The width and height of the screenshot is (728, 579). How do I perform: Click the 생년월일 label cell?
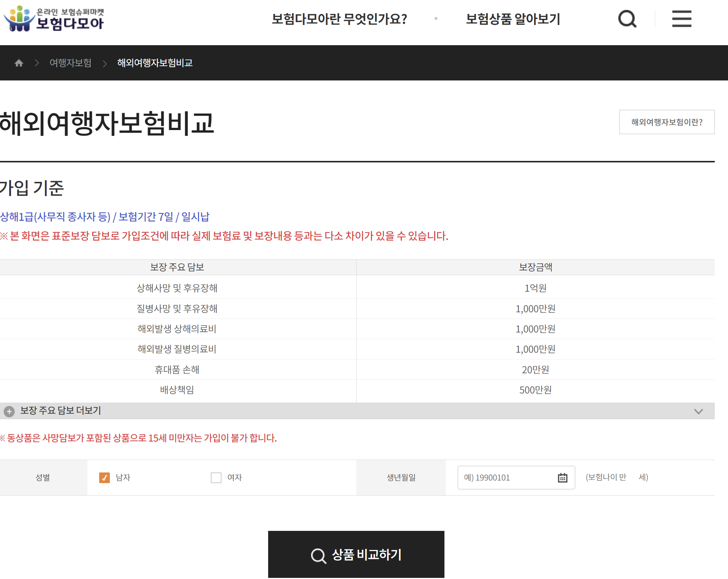[x=401, y=478]
